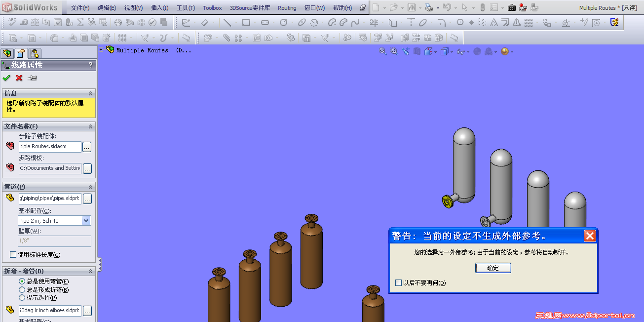Switch to the FeatureManager design tree tab
The image size is (644, 322).
coord(7,54)
